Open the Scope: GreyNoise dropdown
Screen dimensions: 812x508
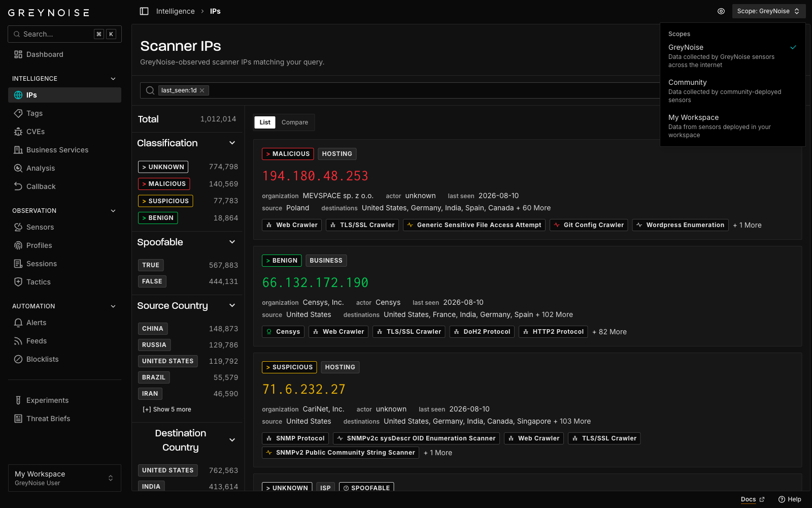coord(769,11)
